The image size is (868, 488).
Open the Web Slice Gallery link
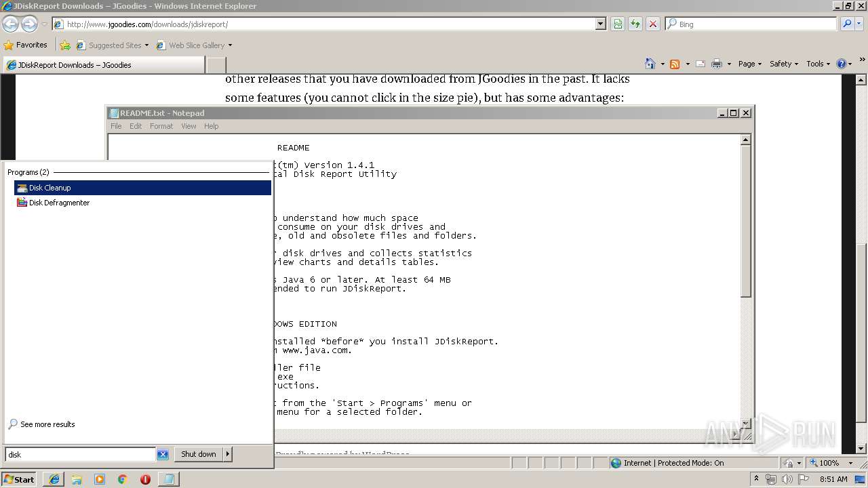pos(195,45)
